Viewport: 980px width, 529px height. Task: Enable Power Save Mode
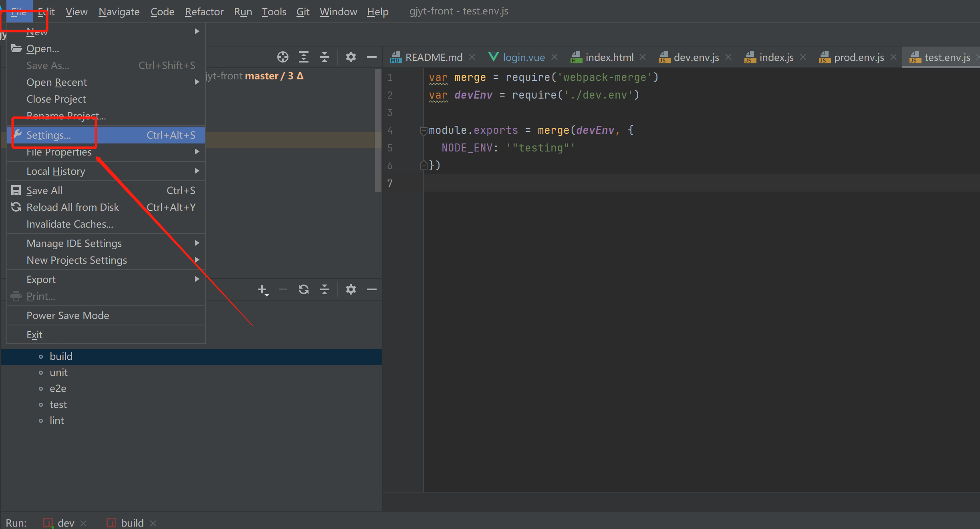click(68, 315)
